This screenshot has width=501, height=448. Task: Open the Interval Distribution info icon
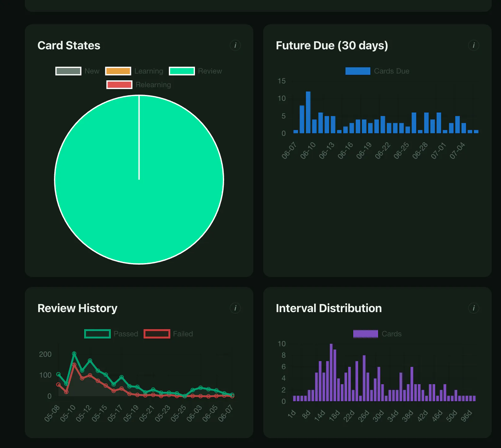[x=474, y=308]
